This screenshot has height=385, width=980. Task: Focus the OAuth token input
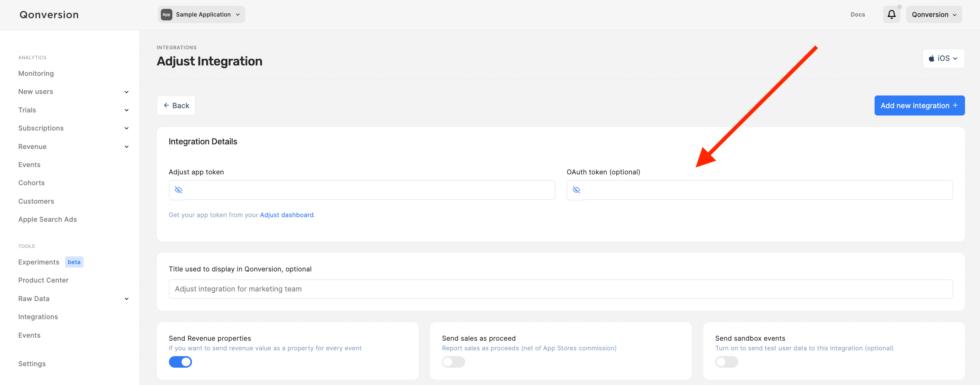[x=760, y=190]
